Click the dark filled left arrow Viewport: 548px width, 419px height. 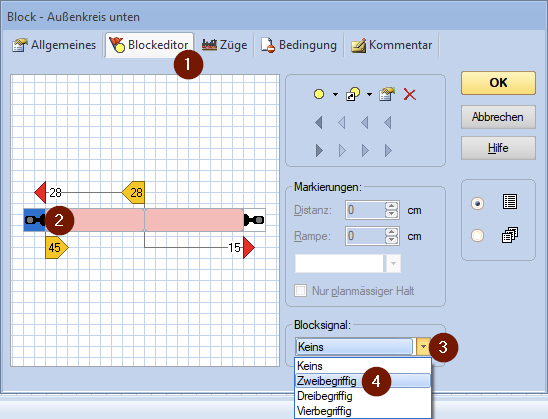click(x=318, y=123)
